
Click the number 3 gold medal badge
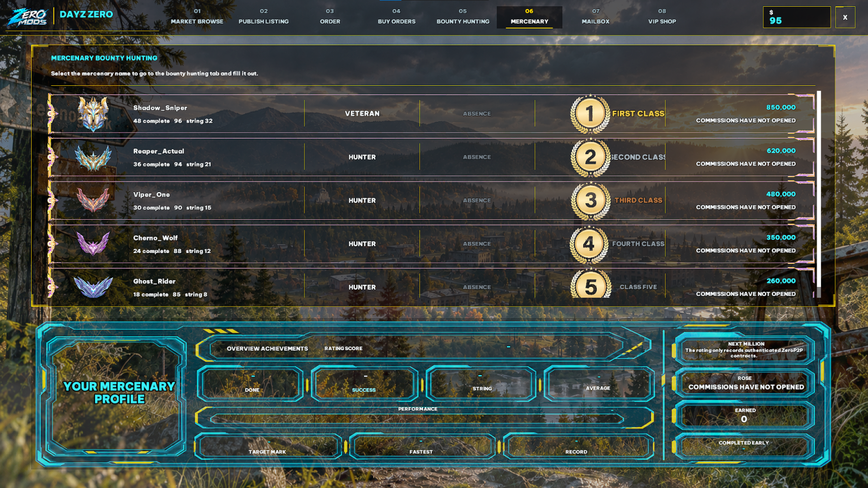click(590, 201)
